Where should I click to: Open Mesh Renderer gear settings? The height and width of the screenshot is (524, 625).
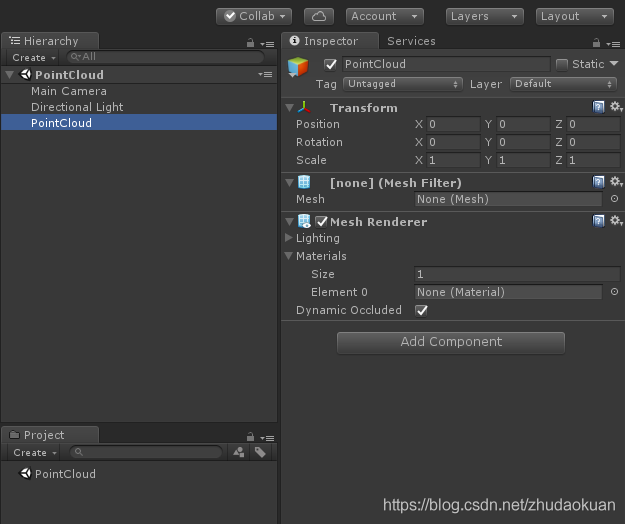point(616,221)
